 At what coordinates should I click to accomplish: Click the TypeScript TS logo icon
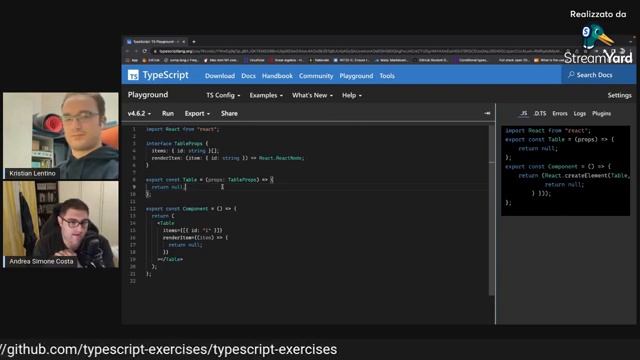133,75
